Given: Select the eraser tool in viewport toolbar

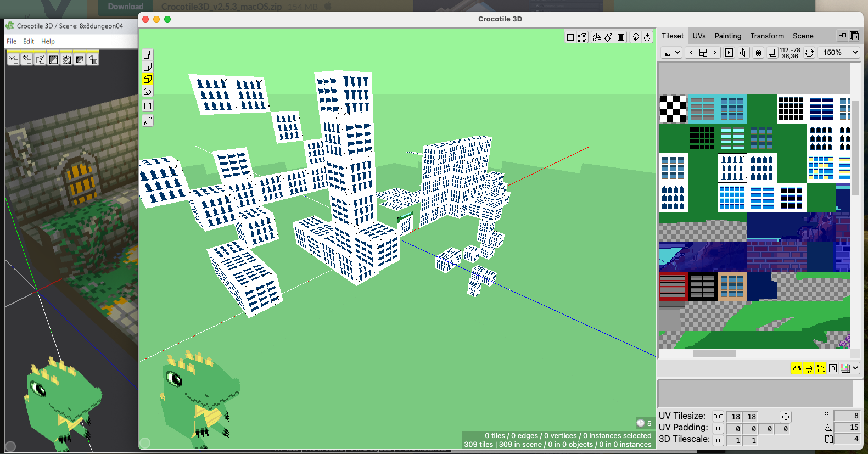Looking at the screenshot, I should pos(148,91).
